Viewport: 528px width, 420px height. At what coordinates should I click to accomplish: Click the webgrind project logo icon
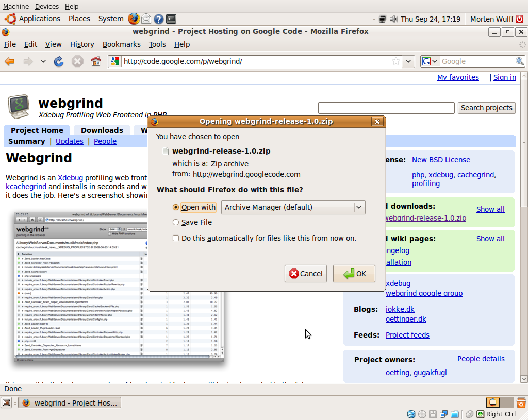click(19, 107)
